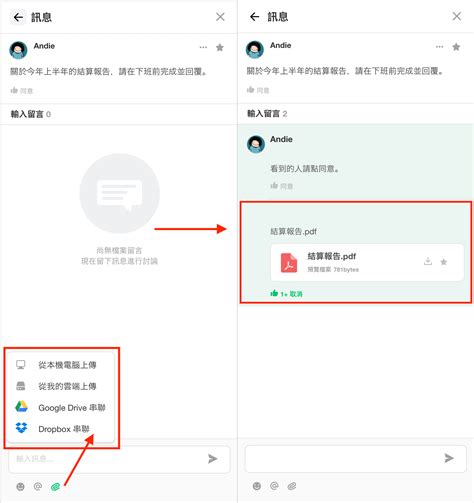Choose Google Drive 串聯 option

tap(61, 407)
